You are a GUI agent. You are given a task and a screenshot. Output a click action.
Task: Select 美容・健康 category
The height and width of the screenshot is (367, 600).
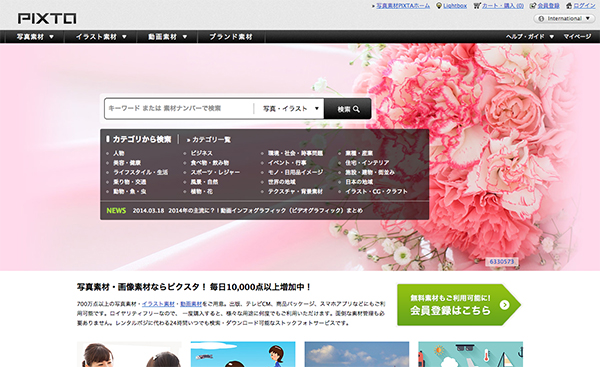(x=127, y=163)
